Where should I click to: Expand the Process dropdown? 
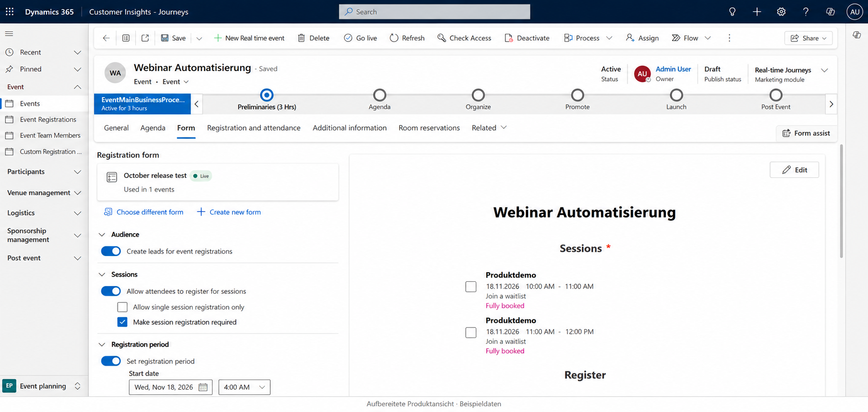coord(609,38)
